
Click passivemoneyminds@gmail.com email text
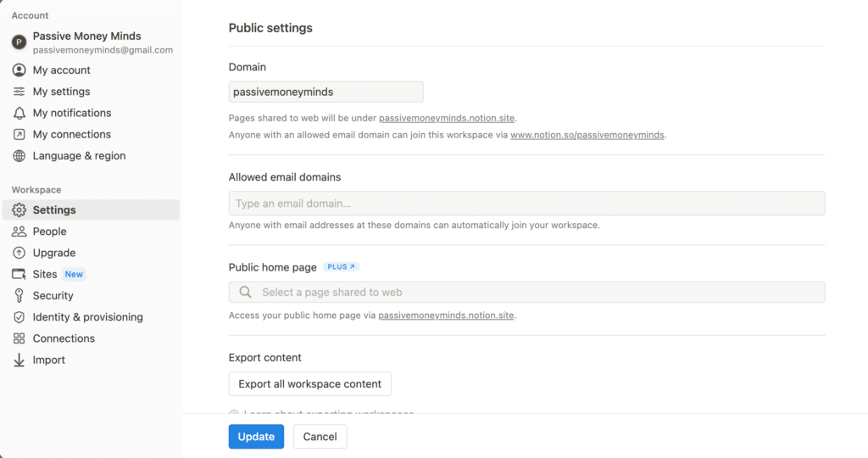point(103,50)
